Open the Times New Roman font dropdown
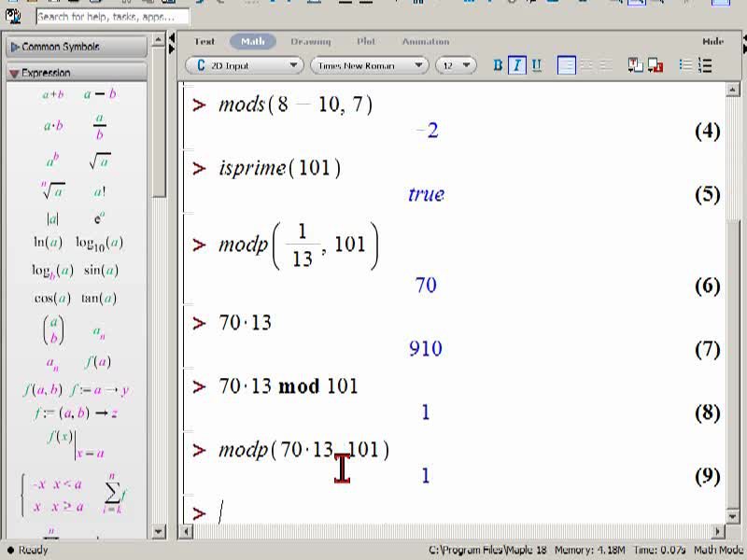 pyautogui.click(x=369, y=65)
